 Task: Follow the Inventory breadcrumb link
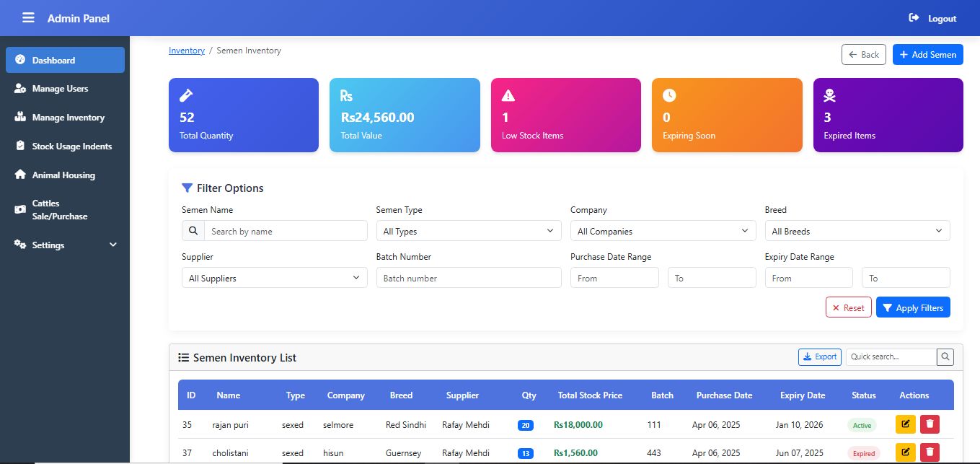(x=186, y=51)
